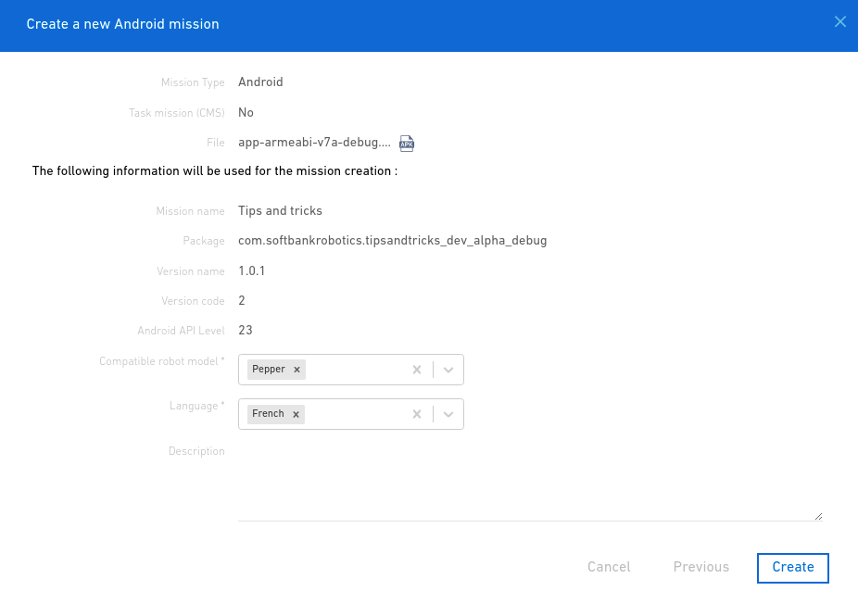
Task: Click the Package field label
Action: tap(204, 241)
